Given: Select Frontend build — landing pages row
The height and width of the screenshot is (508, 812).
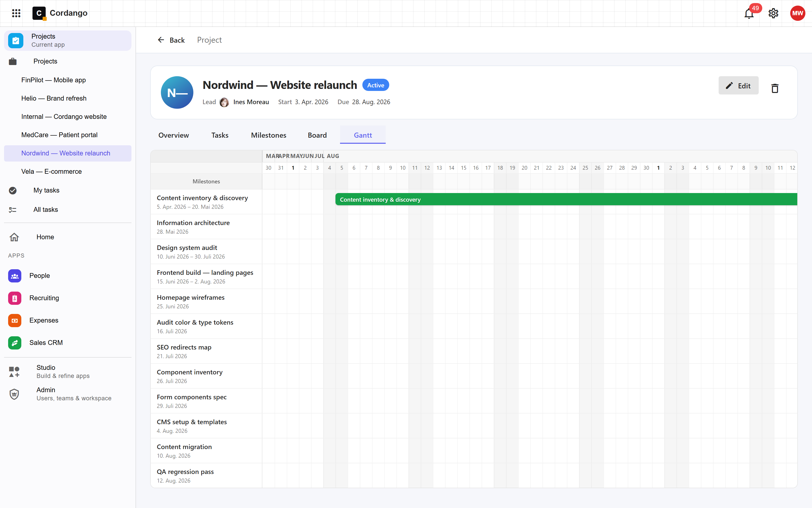Looking at the screenshot, I should [x=206, y=277].
